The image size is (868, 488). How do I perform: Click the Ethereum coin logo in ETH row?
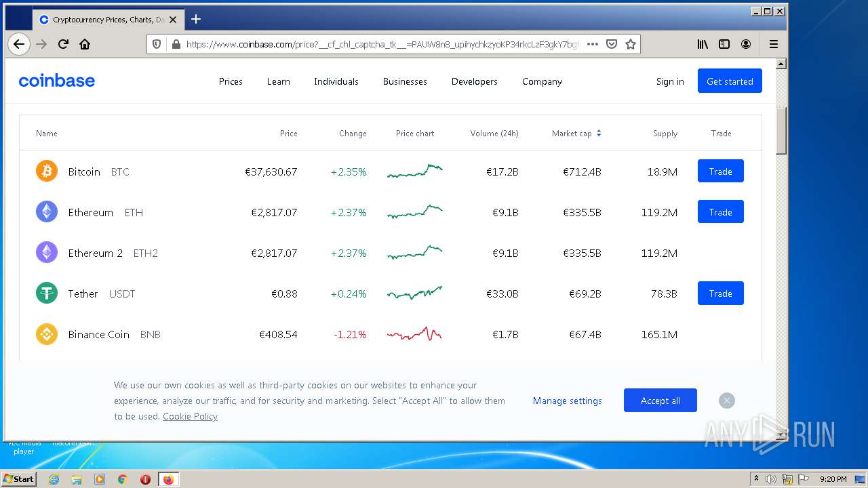[47, 212]
